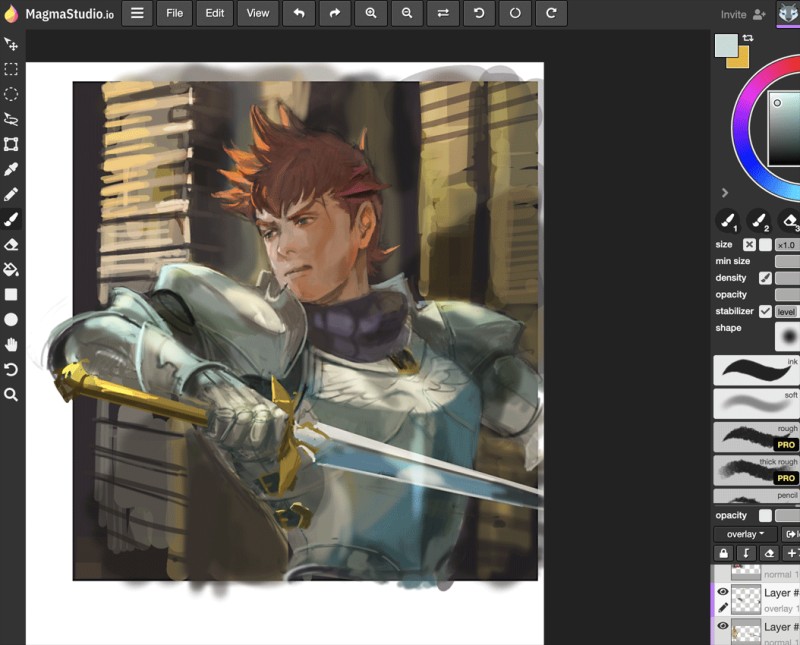Open the View menu
Image resolution: width=800 pixels, height=645 pixels.
[x=258, y=14]
